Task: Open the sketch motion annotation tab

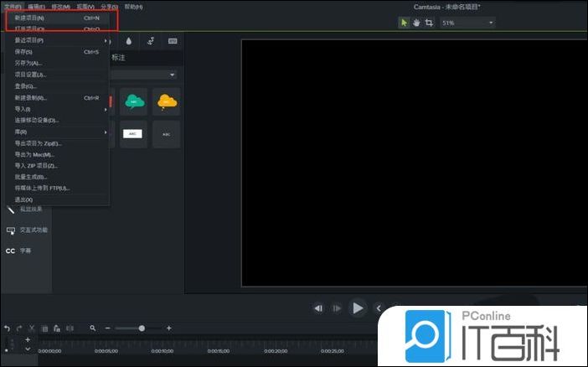Action: tap(151, 41)
